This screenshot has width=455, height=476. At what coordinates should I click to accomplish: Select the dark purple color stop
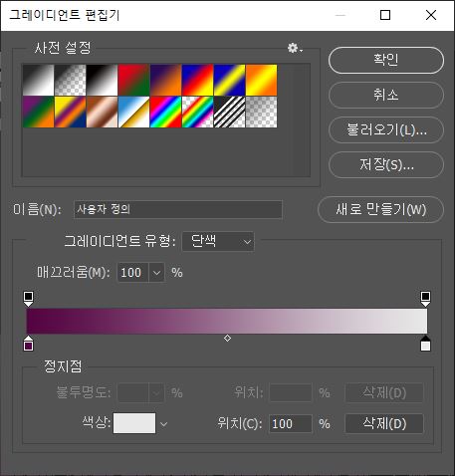(x=29, y=344)
